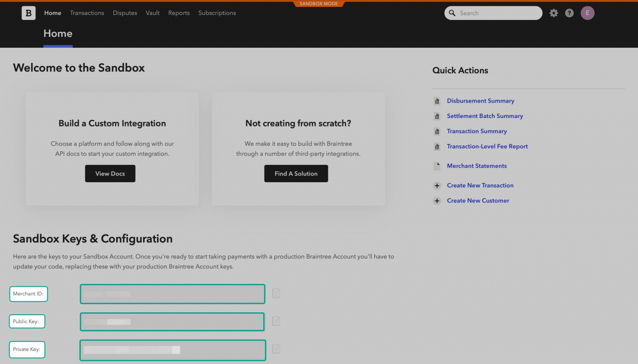
Task: Click the document icon beside Merchant Statements
Action: pyautogui.click(x=437, y=165)
